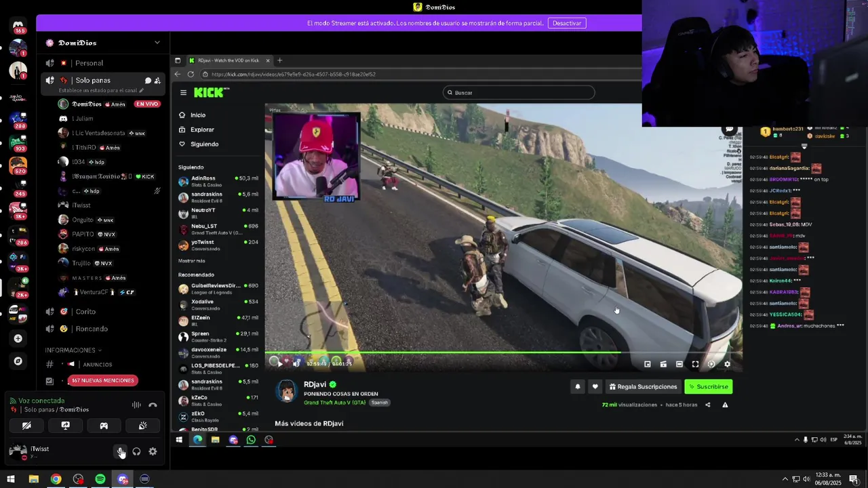This screenshot has height=488, width=868.
Task: Join the Corito voice channel
Action: click(103, 312)
